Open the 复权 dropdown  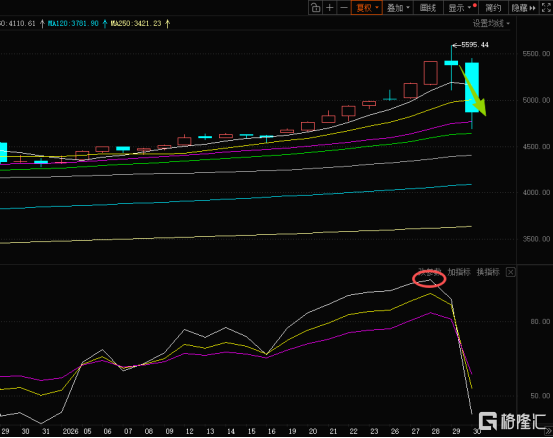click(x=367, y=7)
